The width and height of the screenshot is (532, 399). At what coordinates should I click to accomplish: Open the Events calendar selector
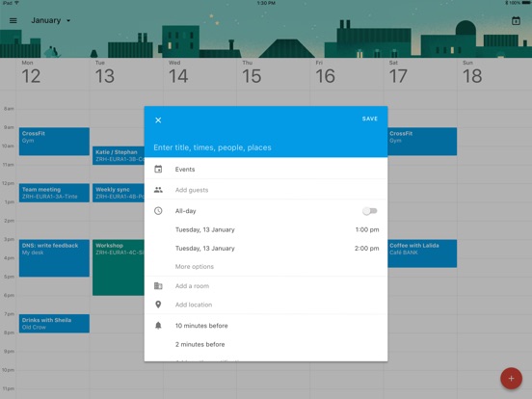266,169
